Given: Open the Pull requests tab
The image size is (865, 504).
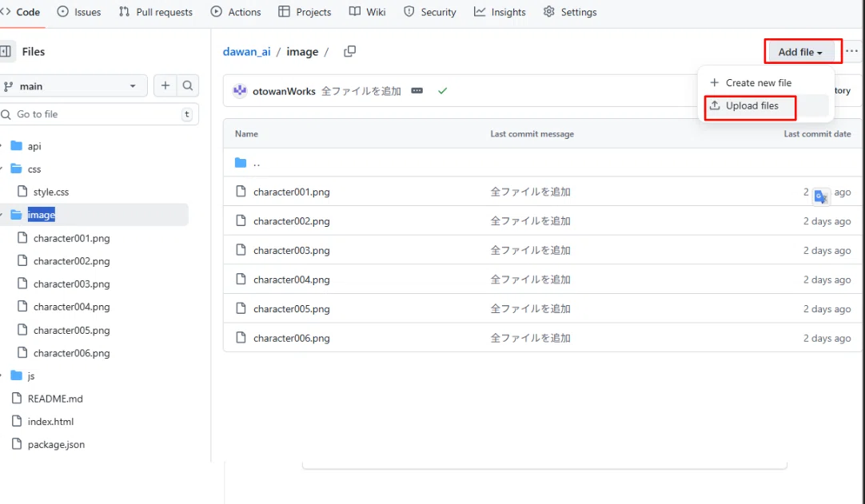Looking at the screenshot, I should tap(156, 12).
